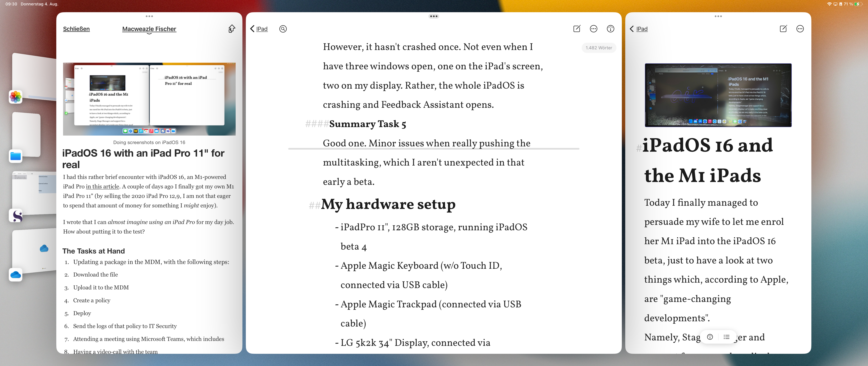Tap Schließen in the preview window
This screenshot has height=366, width=868.
(x=76, y=29)
